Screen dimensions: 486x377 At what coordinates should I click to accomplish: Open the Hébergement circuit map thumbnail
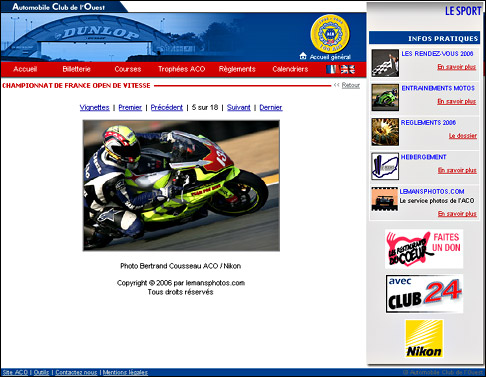385,166
